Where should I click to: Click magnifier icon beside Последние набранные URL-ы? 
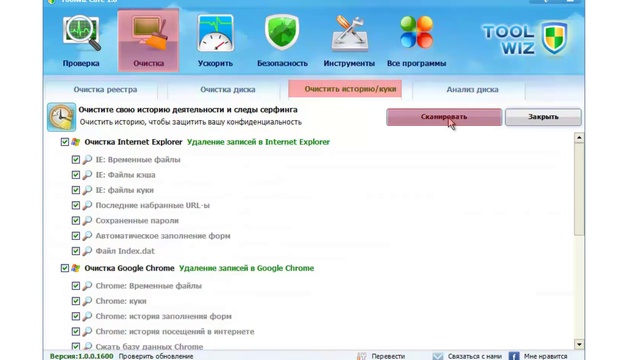click(x=87, y=205)
